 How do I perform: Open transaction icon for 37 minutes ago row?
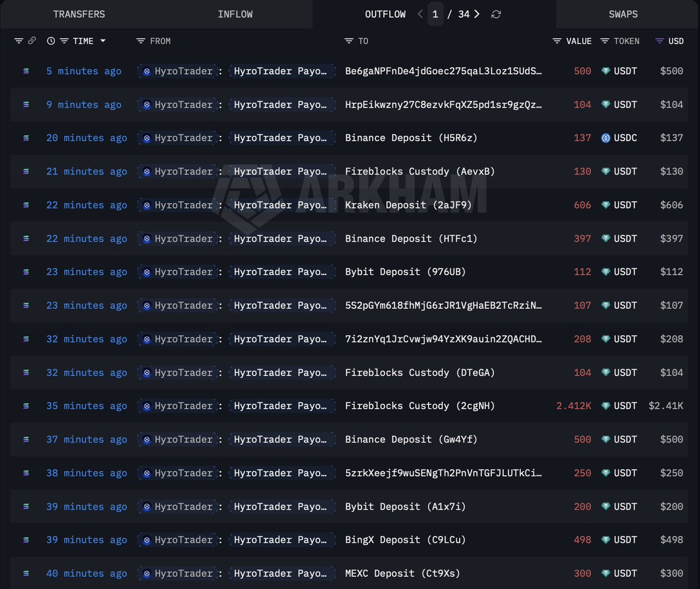coord(26,440)
